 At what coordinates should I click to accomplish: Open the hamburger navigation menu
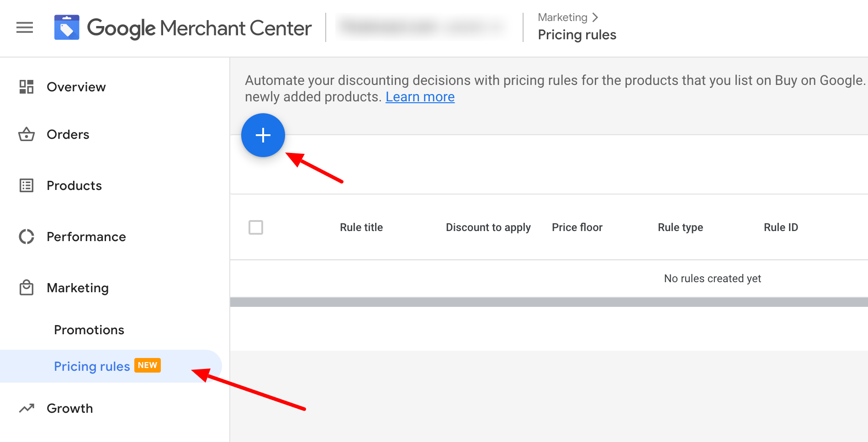click(25, 27)
